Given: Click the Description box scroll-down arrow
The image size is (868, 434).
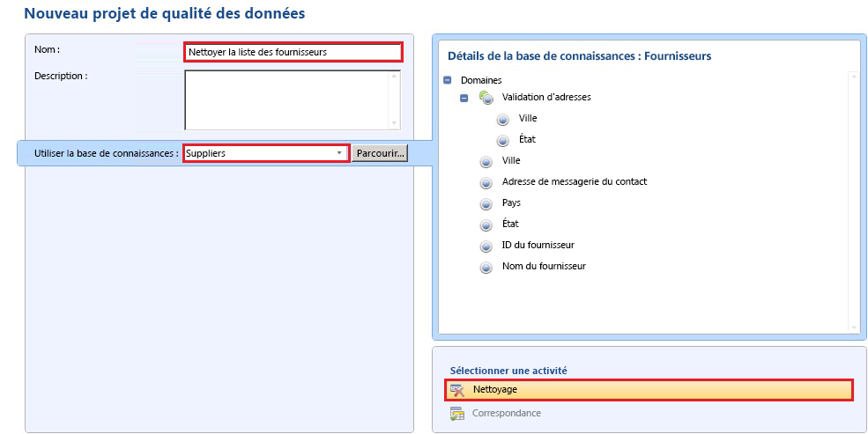Looking at the screenshot, I should (x=394, y=123).
